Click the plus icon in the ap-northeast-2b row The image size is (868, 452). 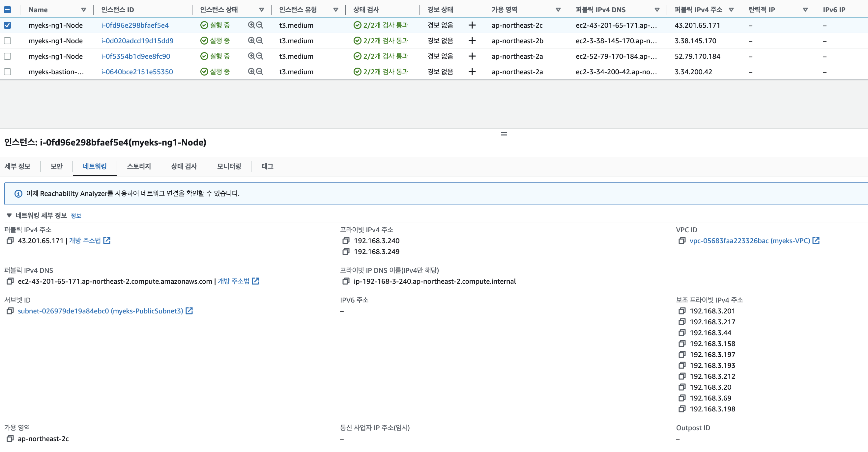[x=472, y=41]
